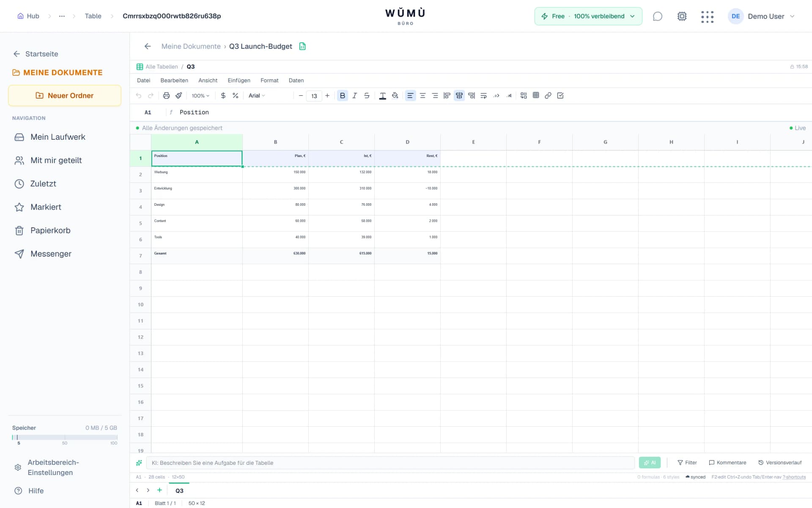The image size is (812, 508).
Task: Open Kommentare panel
Action: click(727, 463)
